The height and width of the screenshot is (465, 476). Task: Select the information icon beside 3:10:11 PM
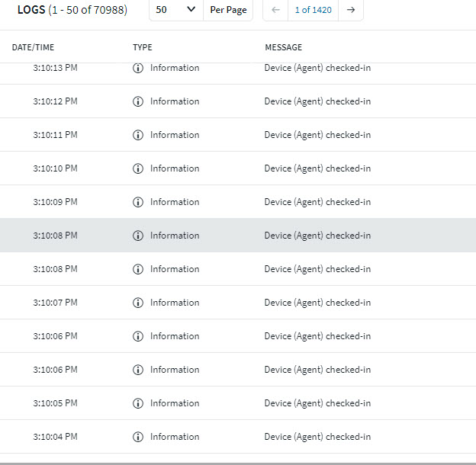pyautogui.click(x=138, y=135)
